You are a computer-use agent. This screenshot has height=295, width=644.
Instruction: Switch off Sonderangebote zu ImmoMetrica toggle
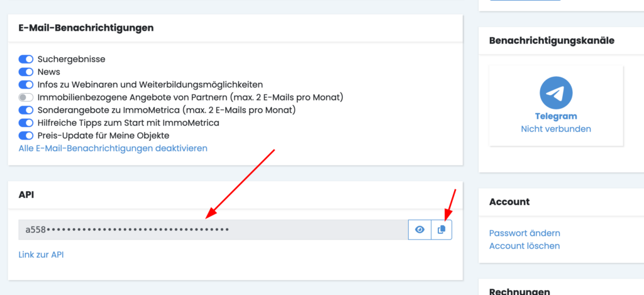[26, 110]
